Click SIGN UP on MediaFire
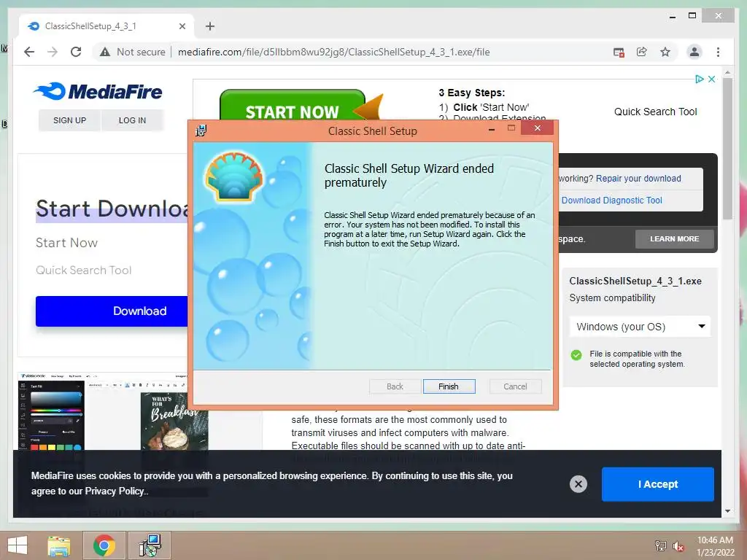747x560 pixels. [x=69, y=120]
